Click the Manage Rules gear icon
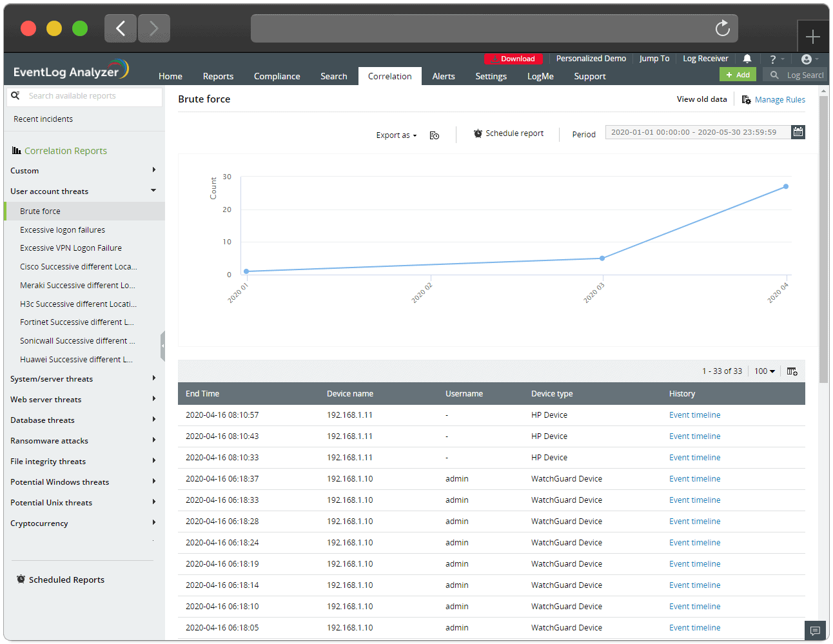This screenshot has height=644, width=833. pos(746,100)
